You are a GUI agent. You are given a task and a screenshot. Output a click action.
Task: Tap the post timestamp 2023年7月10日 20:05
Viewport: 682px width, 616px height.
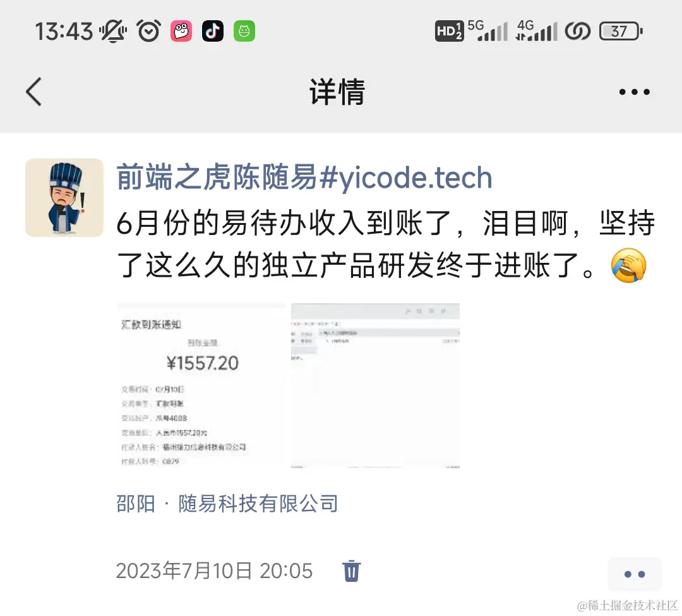point(215,571)
